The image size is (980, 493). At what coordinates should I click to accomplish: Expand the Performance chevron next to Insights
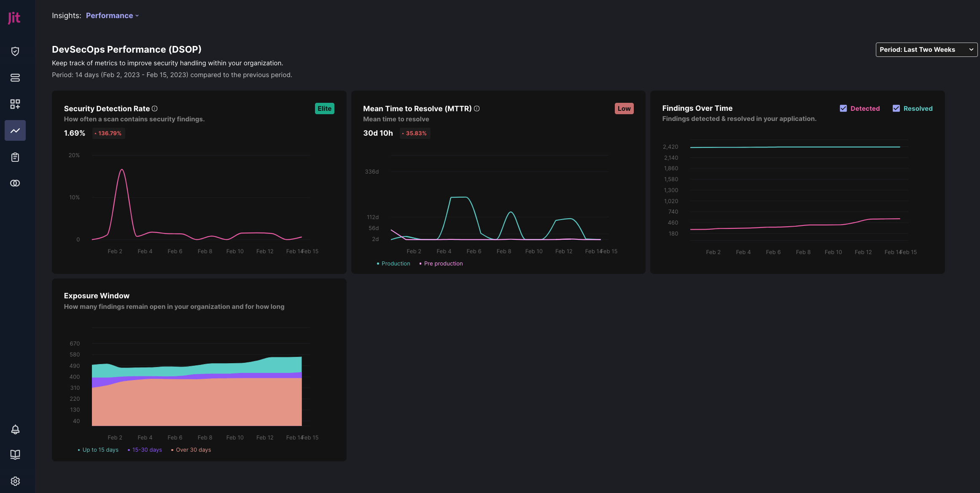tap(137, 16)
